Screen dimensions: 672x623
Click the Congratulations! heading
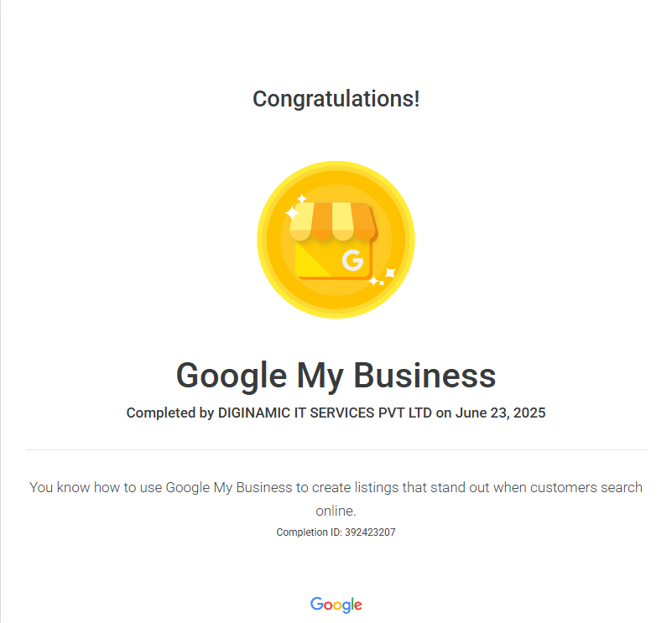(x=336, y=99)
